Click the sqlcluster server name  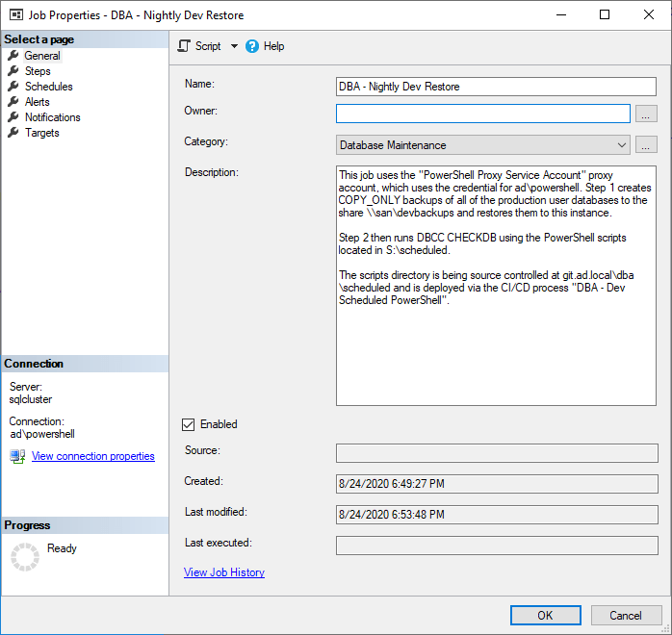pos(31,399)
